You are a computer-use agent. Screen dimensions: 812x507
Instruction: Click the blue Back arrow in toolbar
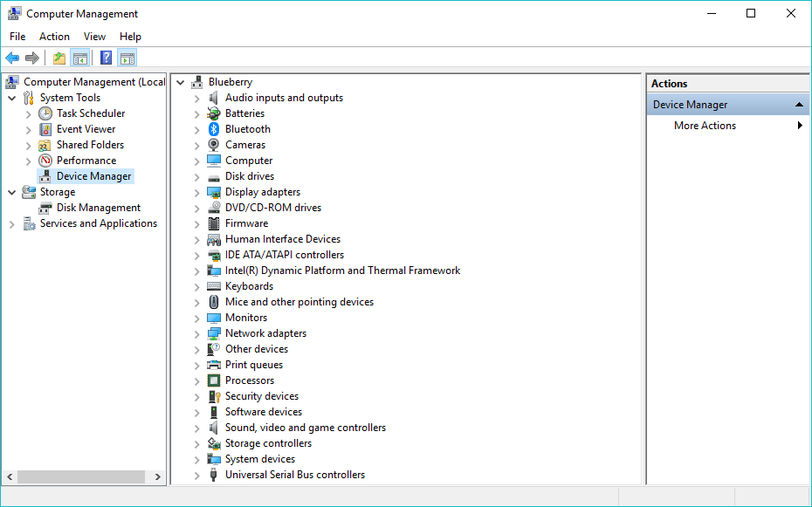point(12,58)
